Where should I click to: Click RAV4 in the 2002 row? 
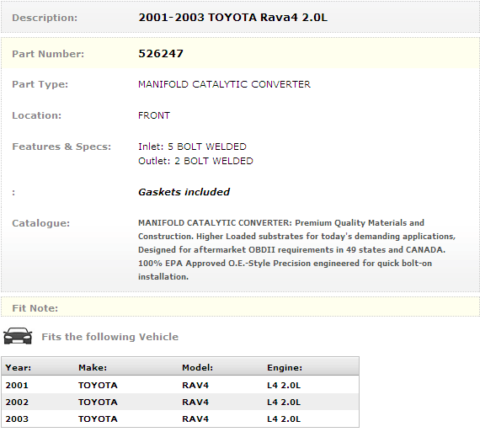pyautogui.click(x=195, y=402)
